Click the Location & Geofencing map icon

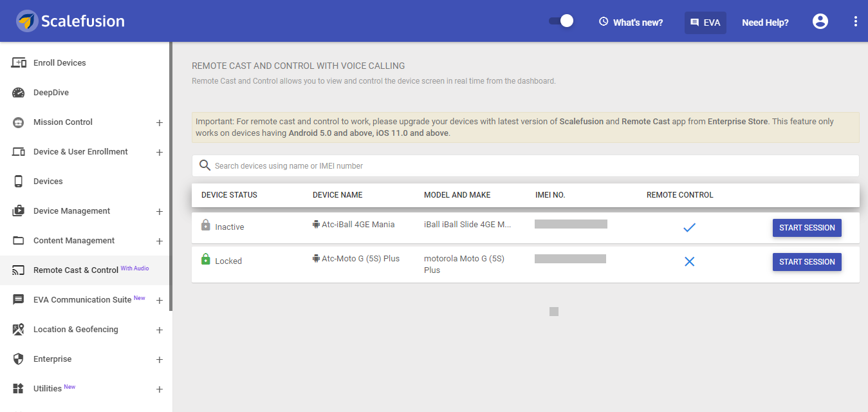tap(19, 330)
